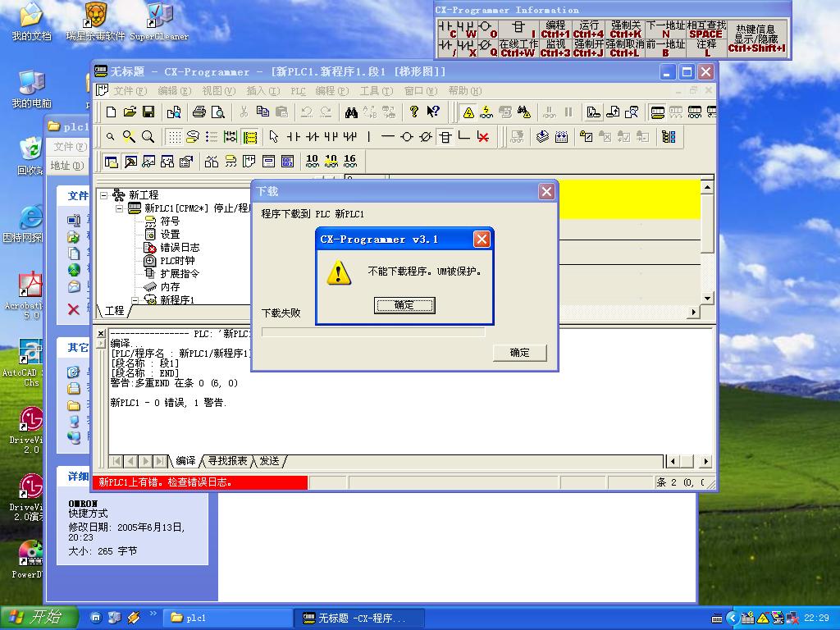
Task: Click the Print Preview icon
Action: [218, 112]
